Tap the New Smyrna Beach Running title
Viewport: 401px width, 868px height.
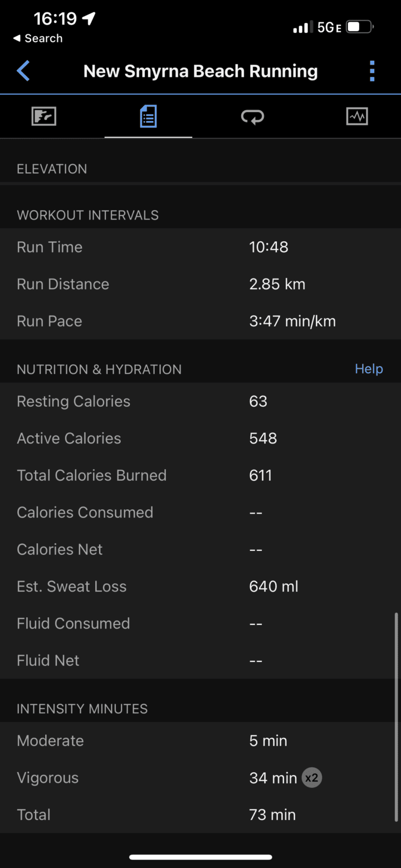(x=200, y=71)
